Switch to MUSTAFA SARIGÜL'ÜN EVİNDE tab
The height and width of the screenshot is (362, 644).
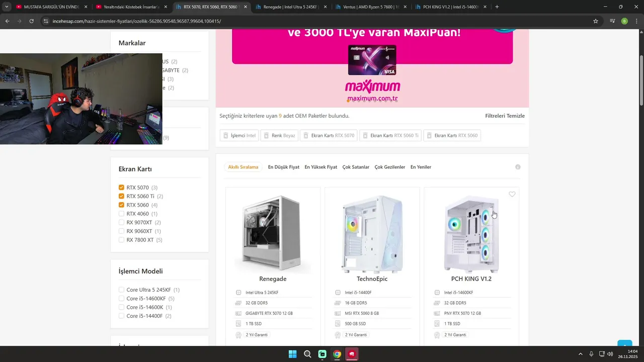[x=51, y=7]
